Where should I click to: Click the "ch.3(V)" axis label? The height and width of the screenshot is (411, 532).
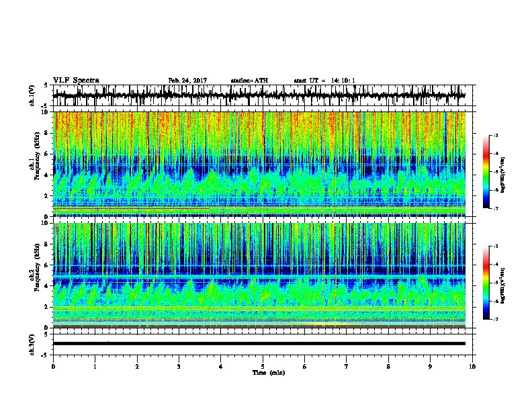(32, 345)
